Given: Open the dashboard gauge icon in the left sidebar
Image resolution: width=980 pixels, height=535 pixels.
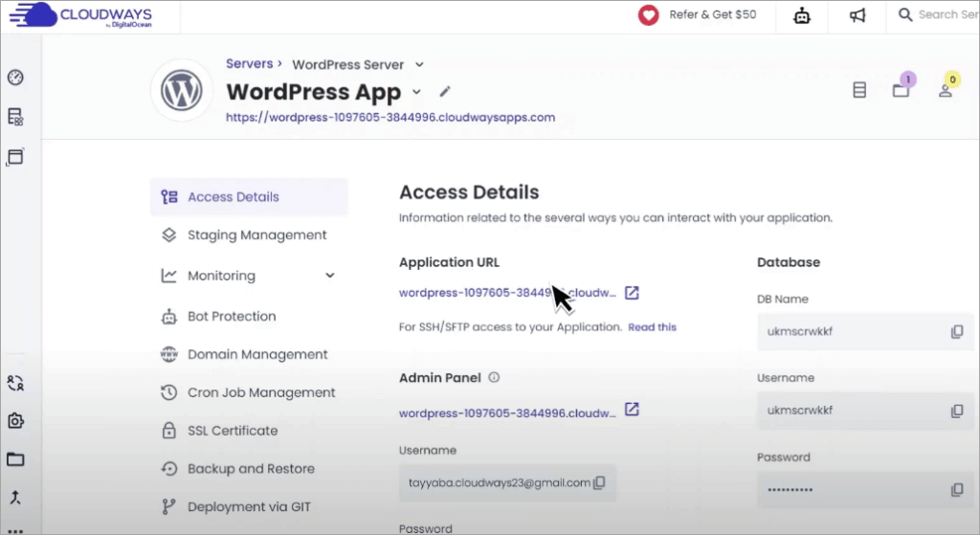Looking at the screenshot, I should coord(15,78).
